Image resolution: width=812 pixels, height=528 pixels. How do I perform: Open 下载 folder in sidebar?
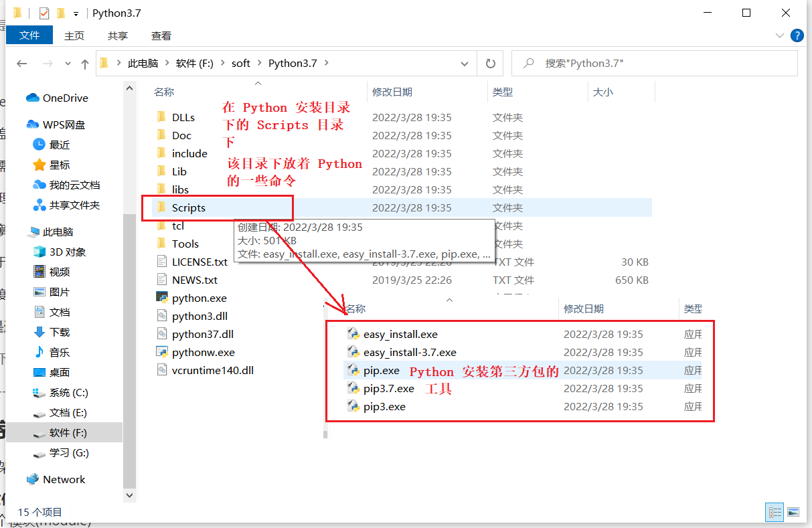pyautogui.click(x=59, y=332)
